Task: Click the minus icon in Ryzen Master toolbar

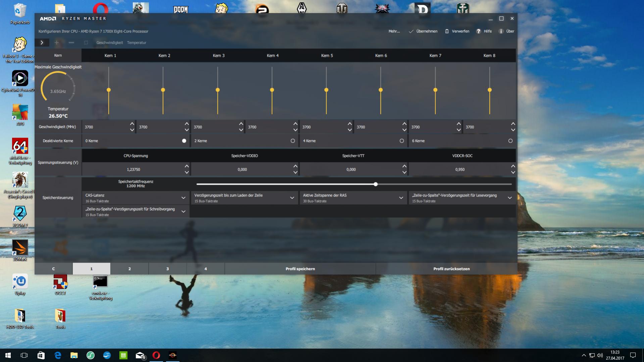Action: [71, 43]
